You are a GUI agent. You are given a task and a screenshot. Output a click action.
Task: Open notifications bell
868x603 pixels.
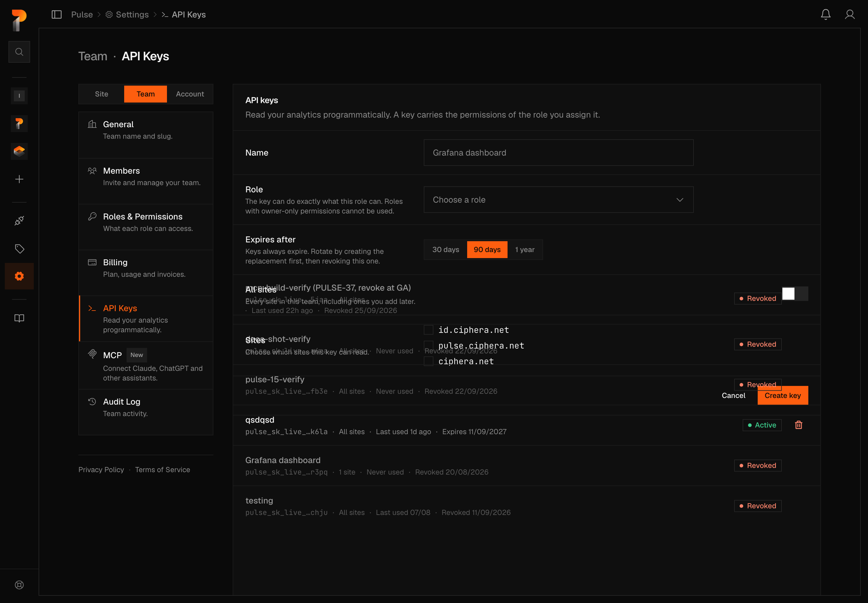click(x=826, y=14)
